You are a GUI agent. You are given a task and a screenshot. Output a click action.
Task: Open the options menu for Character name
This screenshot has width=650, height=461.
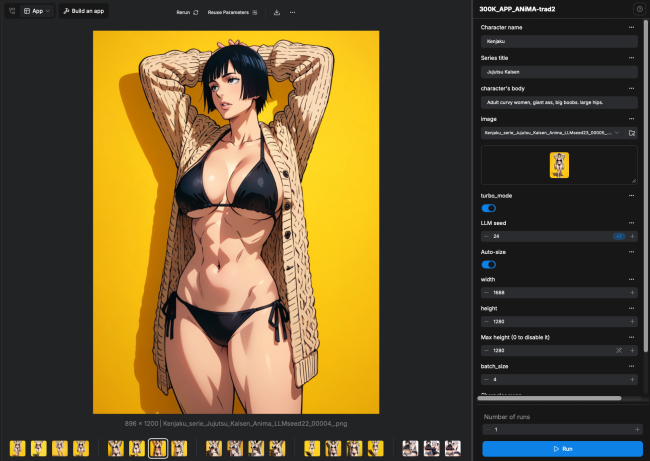[631, 27]
